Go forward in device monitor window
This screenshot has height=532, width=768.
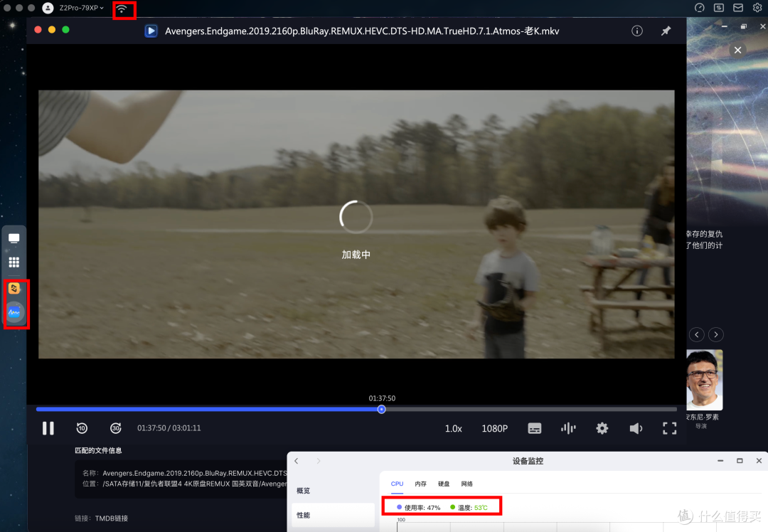(319, 461)
